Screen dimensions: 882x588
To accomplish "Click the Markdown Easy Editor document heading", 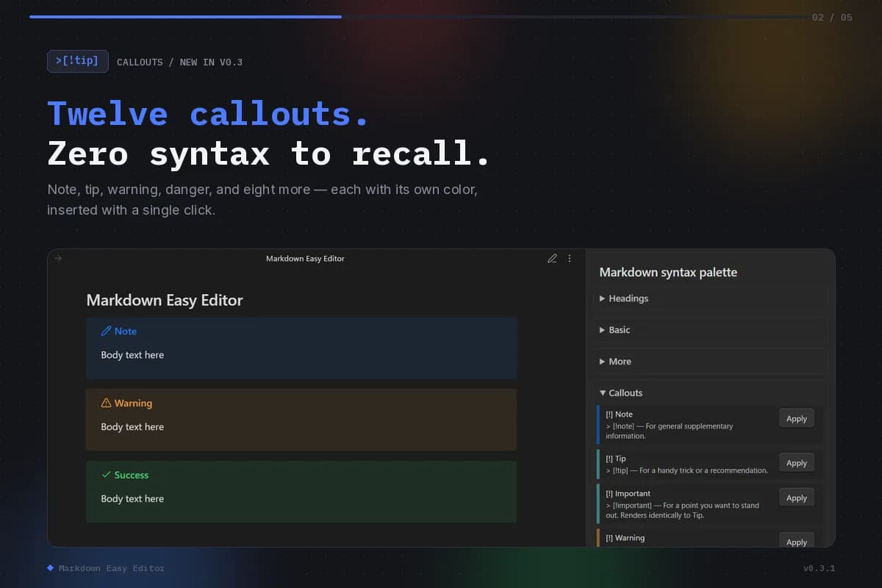I will (165, 300).
